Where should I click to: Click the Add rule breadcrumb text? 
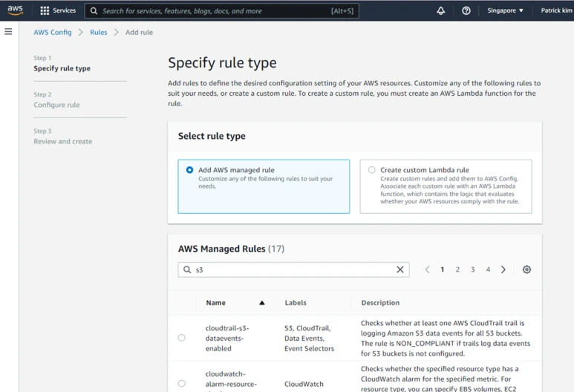pyautogui.click(x=139, y=32)
